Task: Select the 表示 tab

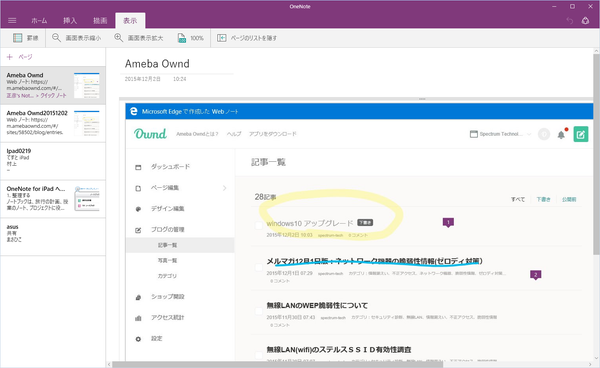Action: [130, 21]
